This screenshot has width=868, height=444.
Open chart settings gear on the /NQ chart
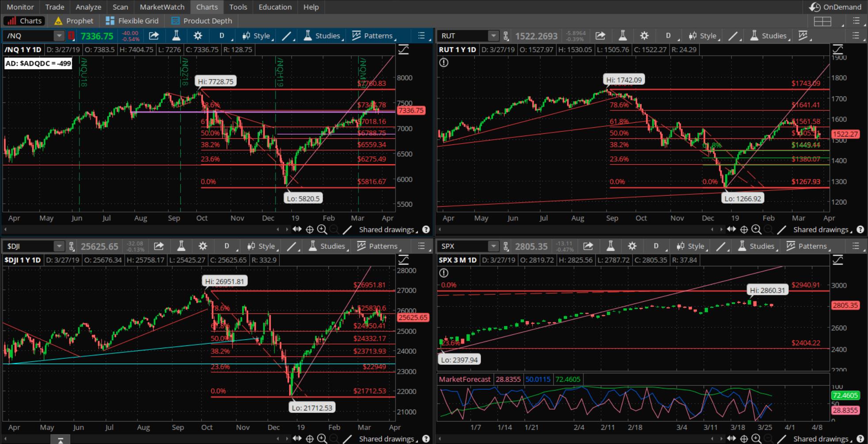click(198, 36)
